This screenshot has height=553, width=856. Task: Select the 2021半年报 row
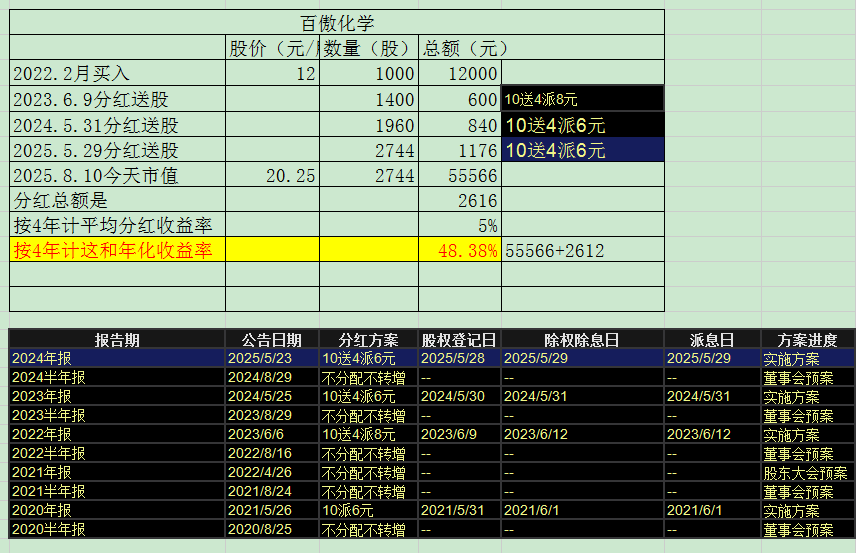pos(432,491)
